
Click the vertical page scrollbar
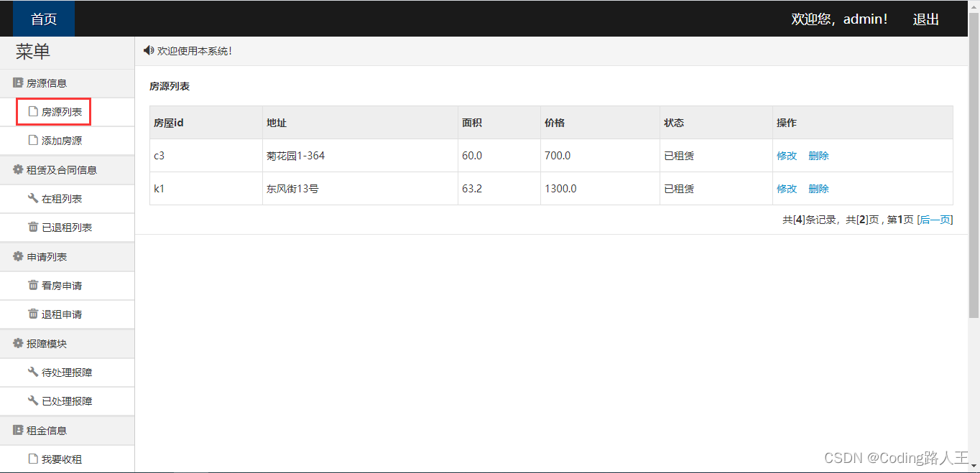[x=974, y=165]
